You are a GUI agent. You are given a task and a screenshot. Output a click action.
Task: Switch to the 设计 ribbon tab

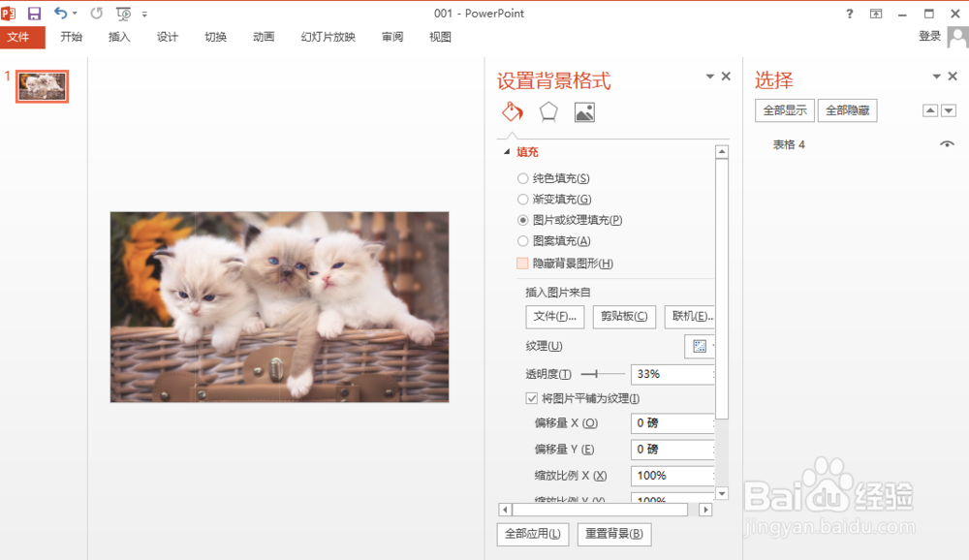tap(168, 37)
